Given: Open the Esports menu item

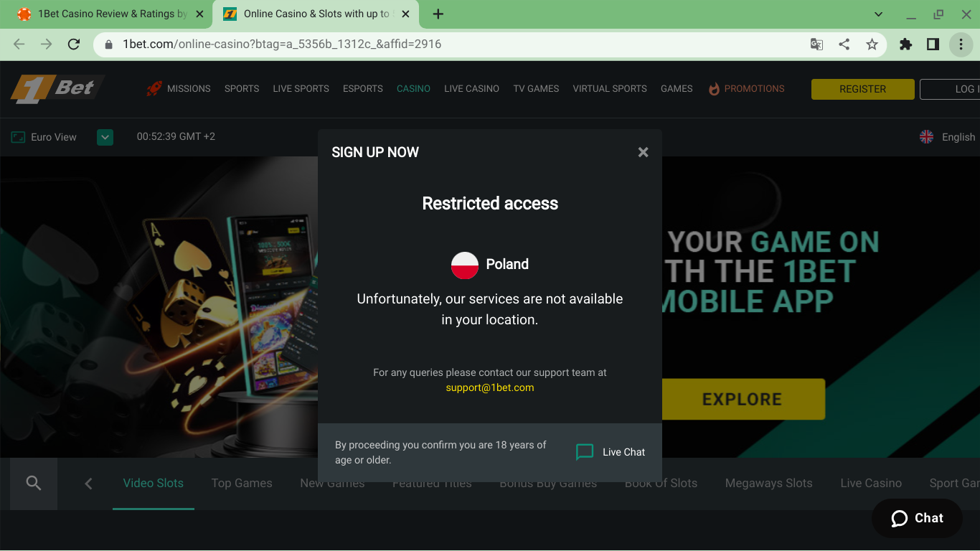Looking at the screenshot, I should [x=363, y=89].
